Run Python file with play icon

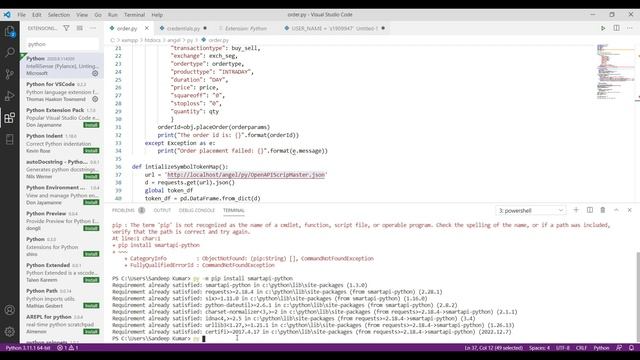coord(603,28)
